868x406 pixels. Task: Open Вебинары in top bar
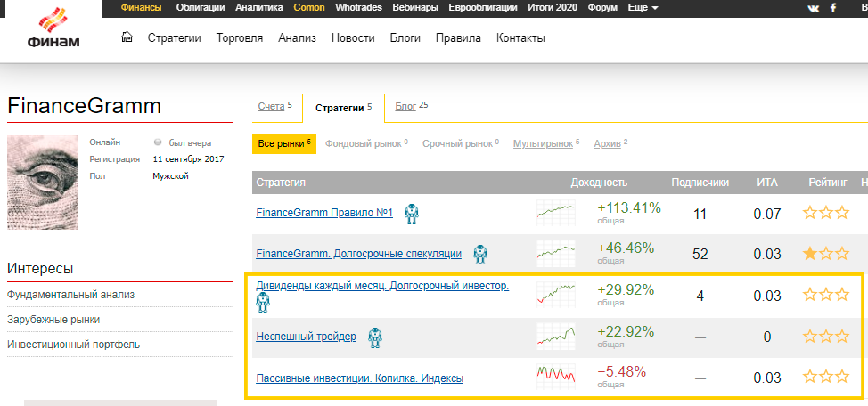[415, 8]
